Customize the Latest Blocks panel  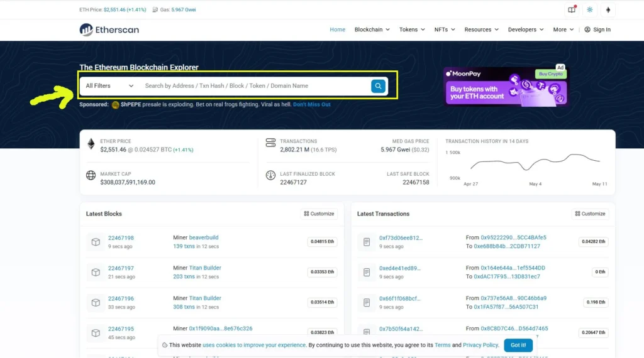(x=319, y=214)
